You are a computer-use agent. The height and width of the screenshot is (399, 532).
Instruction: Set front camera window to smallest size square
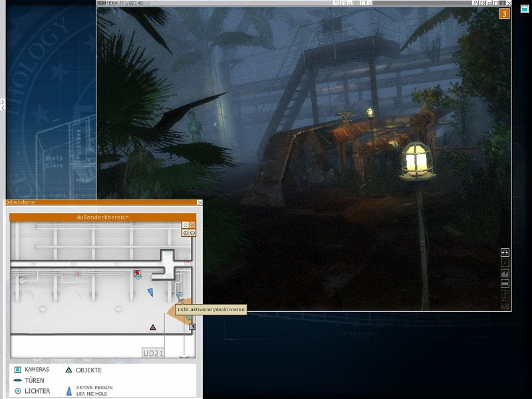tap(489, 3)
